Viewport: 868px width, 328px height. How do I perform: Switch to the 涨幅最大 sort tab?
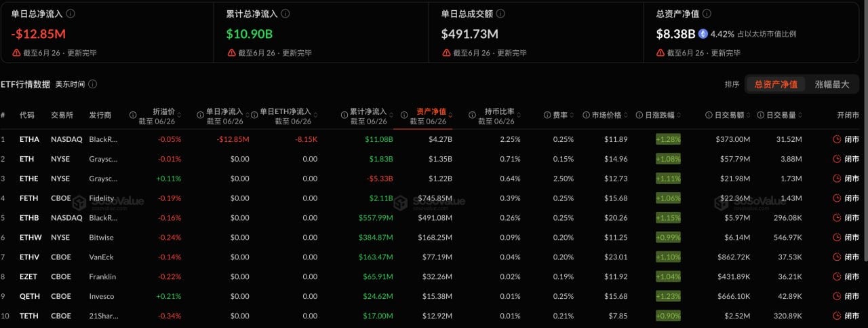coord(832,84)
